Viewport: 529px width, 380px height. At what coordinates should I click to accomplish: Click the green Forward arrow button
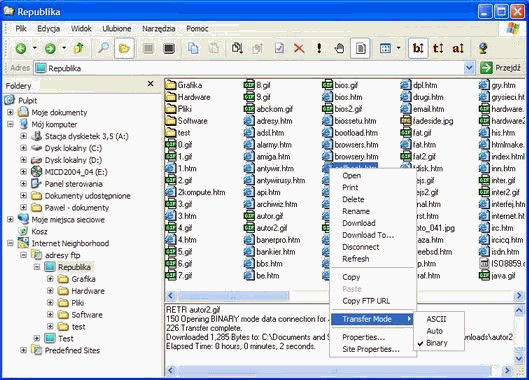[50, 48]
